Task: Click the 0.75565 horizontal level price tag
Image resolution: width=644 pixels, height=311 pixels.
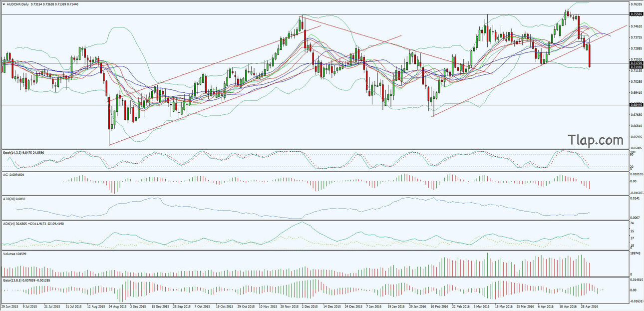Action: pos(636,14)
